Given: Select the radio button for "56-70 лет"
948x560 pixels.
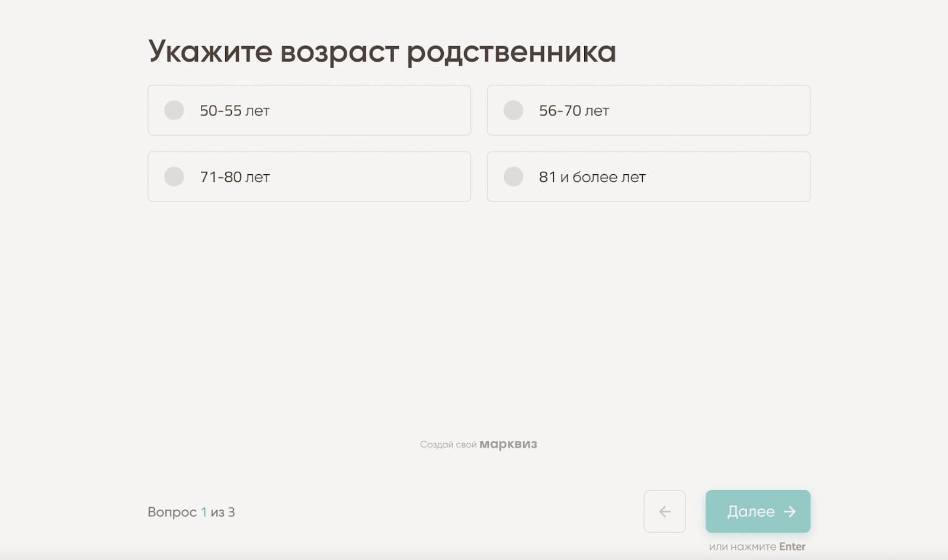Looking at the screenshot, I should [x=513, y=110].
